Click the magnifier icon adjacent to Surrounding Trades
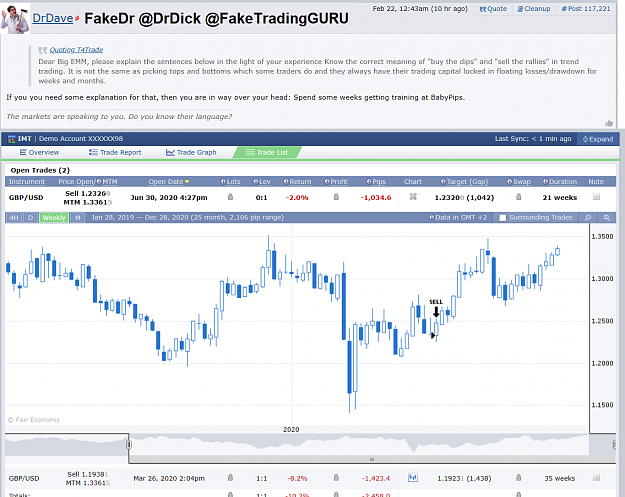This screenshot has width=625, height=497. pyautogui.click(x=588, y=218)
